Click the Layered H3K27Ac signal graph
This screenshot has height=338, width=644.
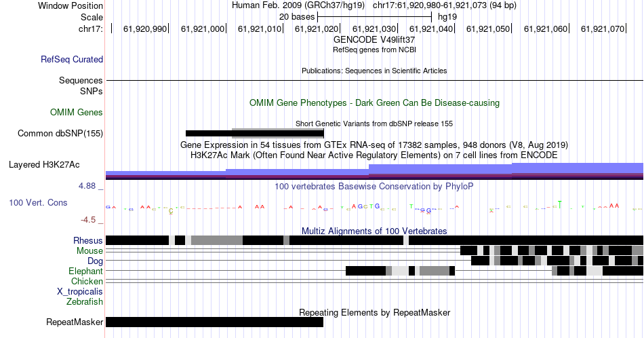374,172
